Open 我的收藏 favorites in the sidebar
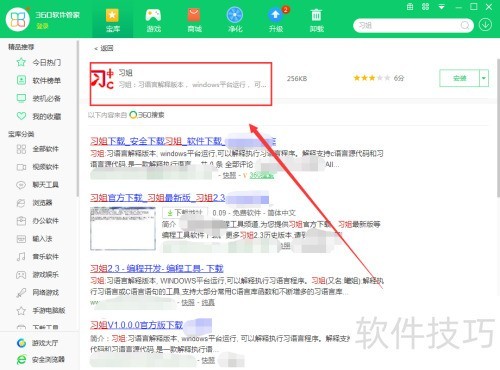 pyautogui.click(x=39, y=116)
